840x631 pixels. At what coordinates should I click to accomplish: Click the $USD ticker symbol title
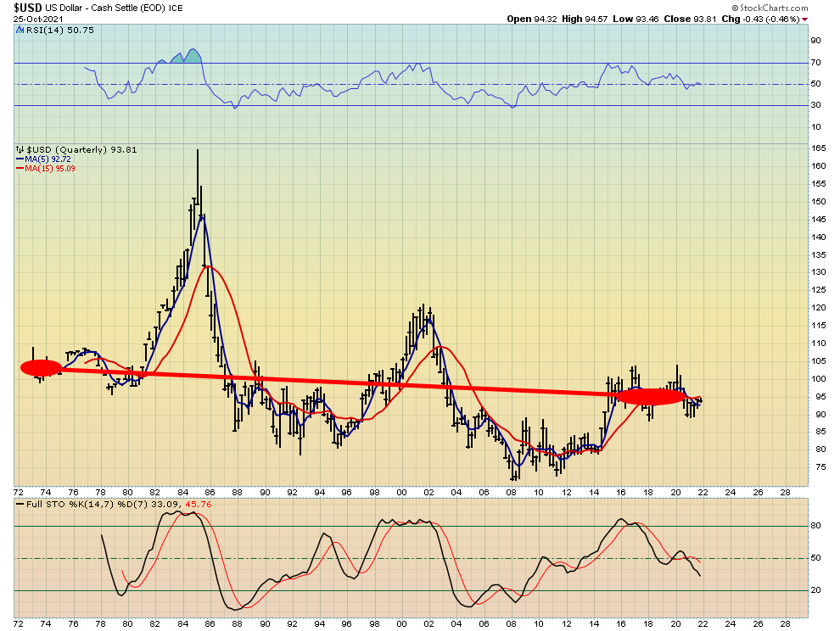28,7
